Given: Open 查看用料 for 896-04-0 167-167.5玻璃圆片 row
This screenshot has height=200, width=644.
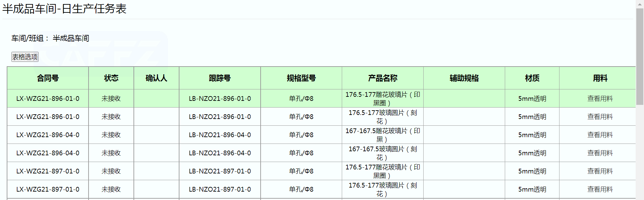Looking at the screenshot, I should [x=600, y=153].
